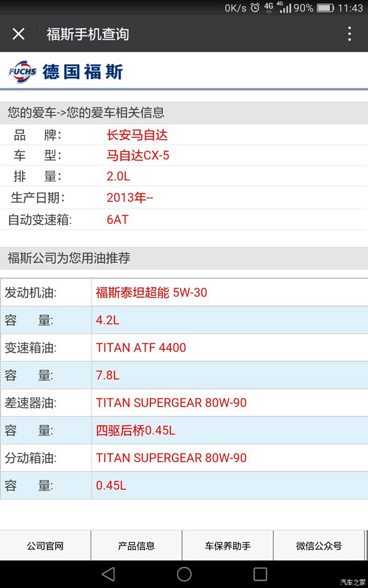Tap the 6AT transmission value
Viewport: 368px width, 588px height.
click(117, 219)
